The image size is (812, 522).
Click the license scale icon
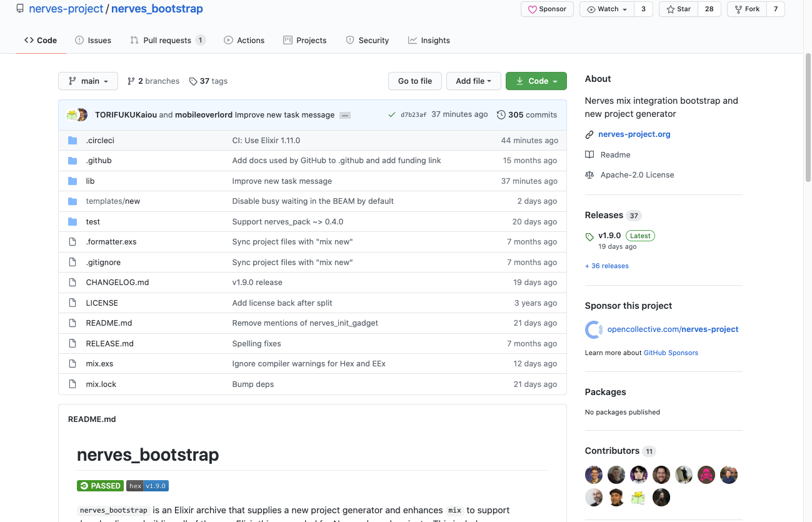[589, 175]
